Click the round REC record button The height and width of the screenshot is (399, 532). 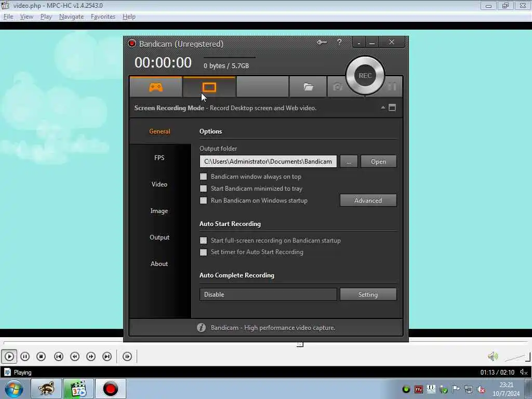coord(365,75)
